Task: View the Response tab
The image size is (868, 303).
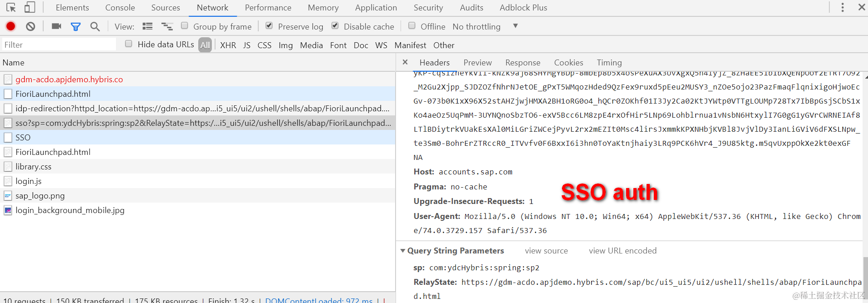Action: tap(523, 63)
